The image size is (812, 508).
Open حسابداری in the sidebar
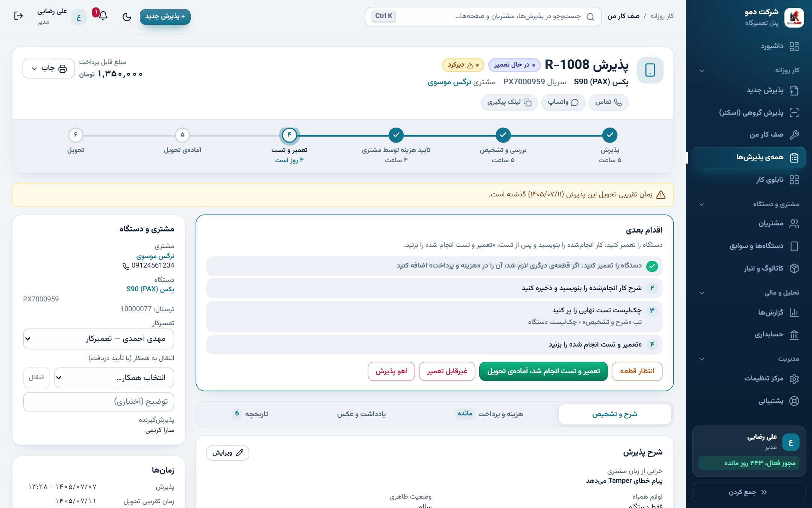pos(749,335)
